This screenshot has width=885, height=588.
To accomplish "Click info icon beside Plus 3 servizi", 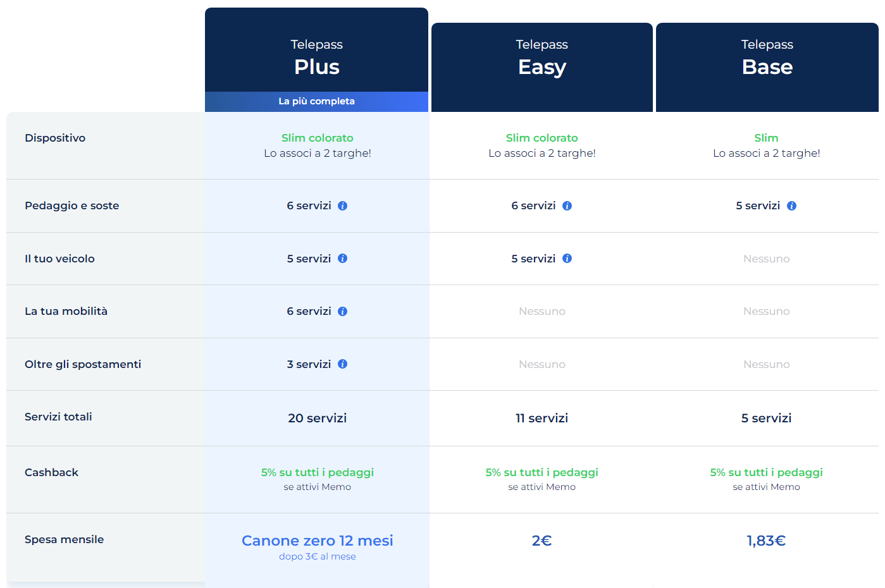I will [342, 364].
